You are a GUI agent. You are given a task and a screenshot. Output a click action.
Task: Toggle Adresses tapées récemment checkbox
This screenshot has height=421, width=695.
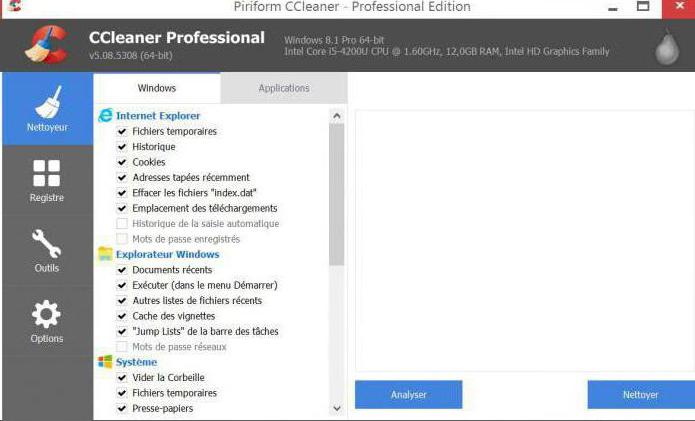pos(122,177)
